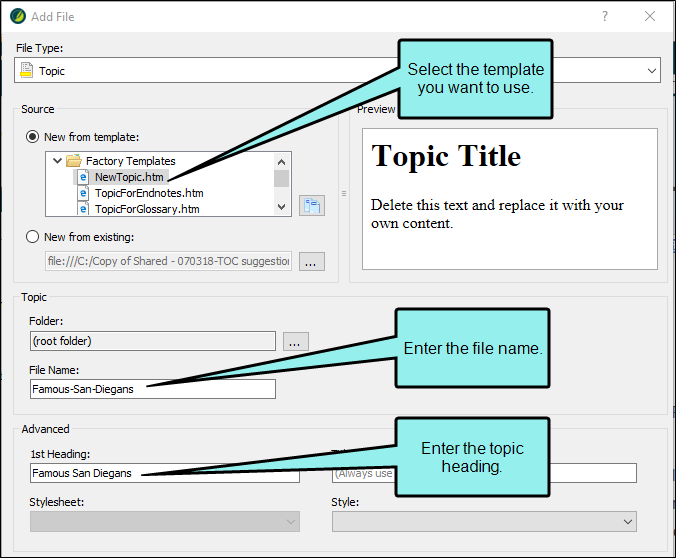Collapse the Factory Templates tree node
Image resolution: width=676 pixels, height=558 pixels.
click(x=57, y=161)
